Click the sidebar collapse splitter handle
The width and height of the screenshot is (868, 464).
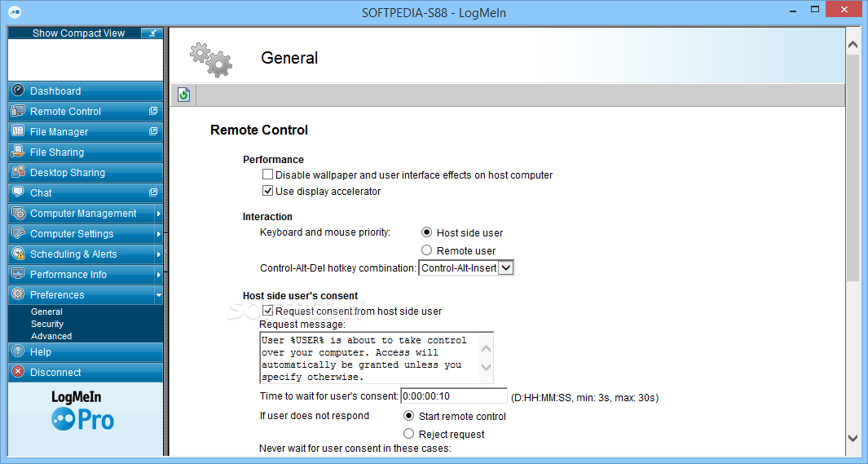165,252
